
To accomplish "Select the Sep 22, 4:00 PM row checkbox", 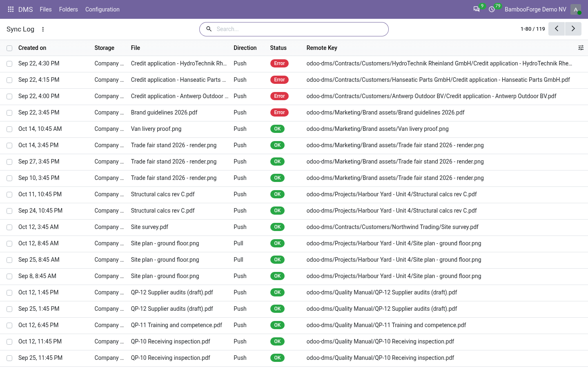I will 9,96.
